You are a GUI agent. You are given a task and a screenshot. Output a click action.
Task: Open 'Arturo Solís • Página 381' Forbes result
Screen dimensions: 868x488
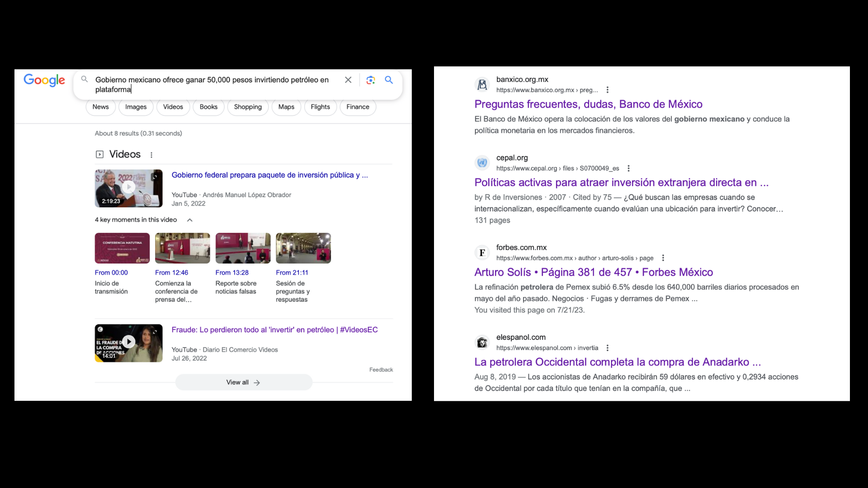tap(594, 272)
